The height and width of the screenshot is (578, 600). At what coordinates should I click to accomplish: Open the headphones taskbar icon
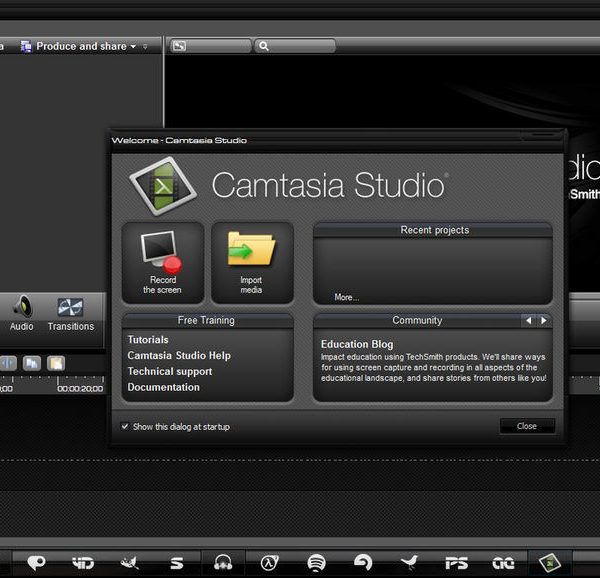tap(223, 563)
